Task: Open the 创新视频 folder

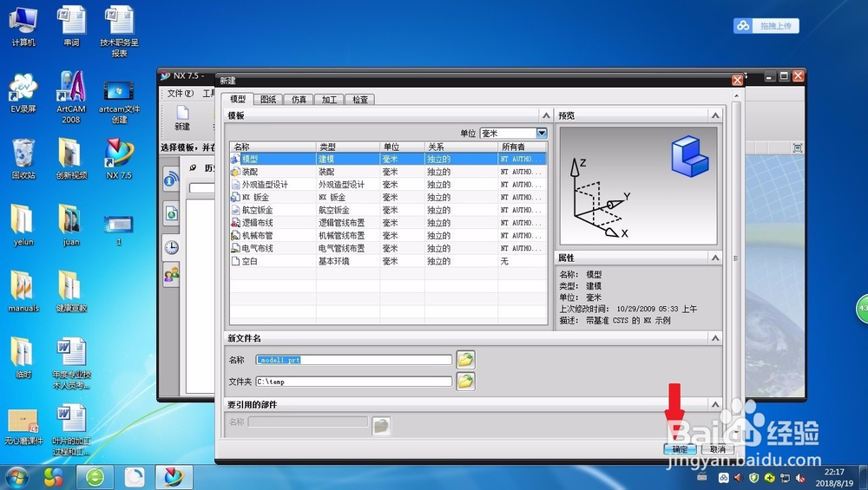Action: [x=71, y=158]
